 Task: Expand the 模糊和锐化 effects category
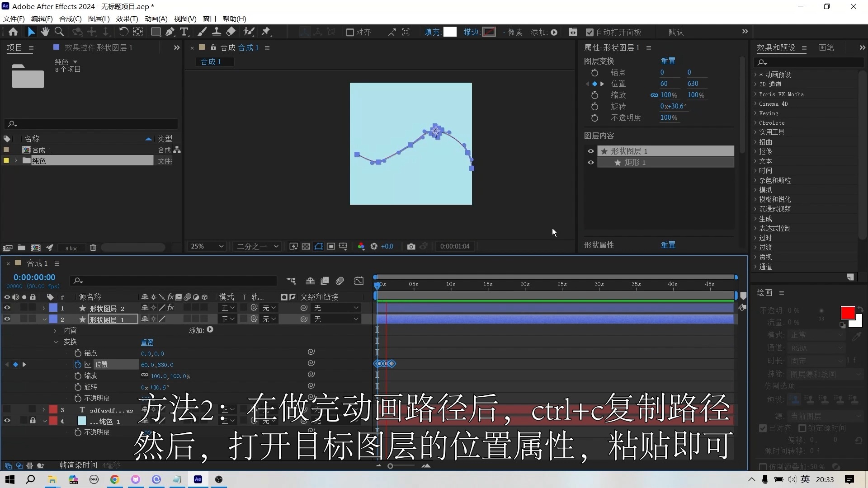coord(755,199)
